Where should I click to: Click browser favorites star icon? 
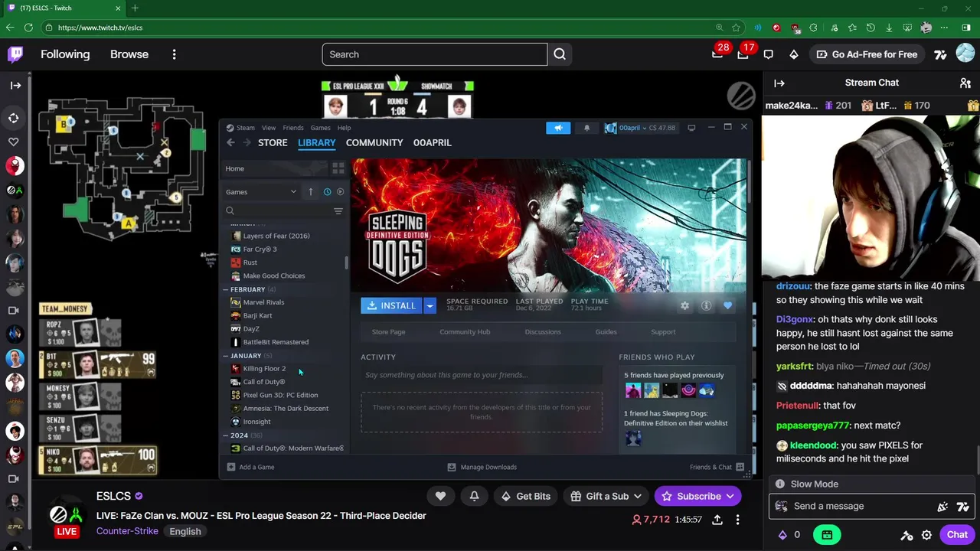pyautogui.click(x=736, y=28)
